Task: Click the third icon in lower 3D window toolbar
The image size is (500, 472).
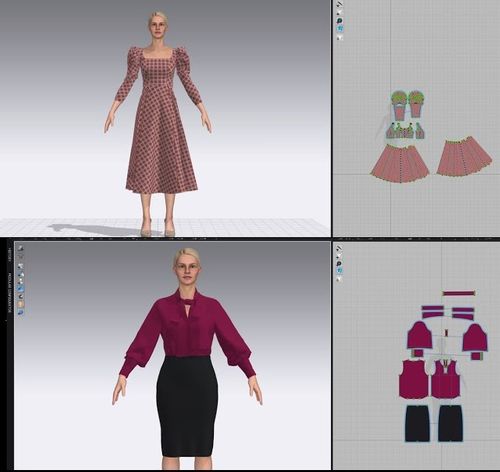Action: pos(21,267)
